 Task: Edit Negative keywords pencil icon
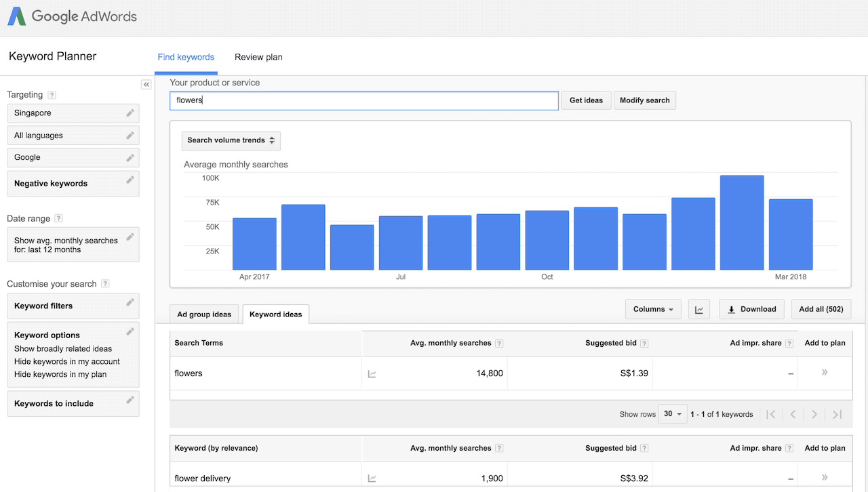click(x=130, y=180)
